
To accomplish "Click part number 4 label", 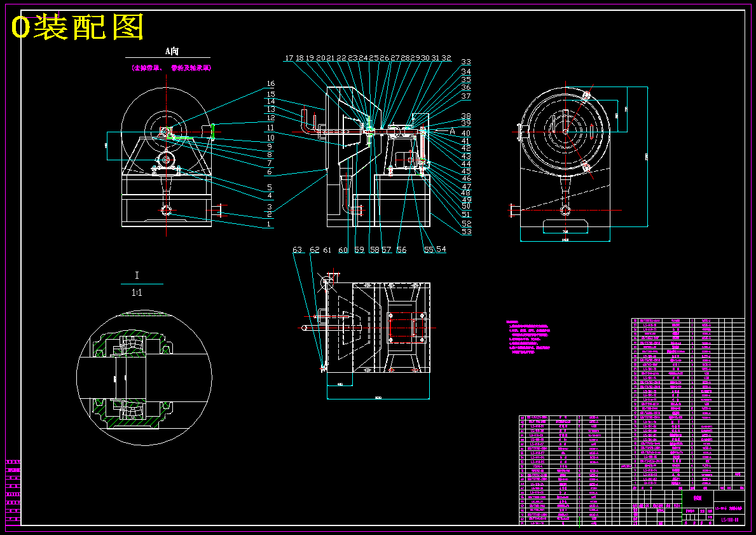I will tap(269, 195).
